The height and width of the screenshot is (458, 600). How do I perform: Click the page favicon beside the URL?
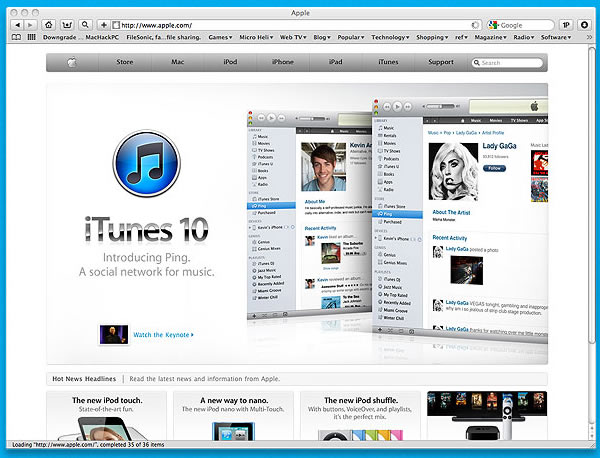(116, 25)
